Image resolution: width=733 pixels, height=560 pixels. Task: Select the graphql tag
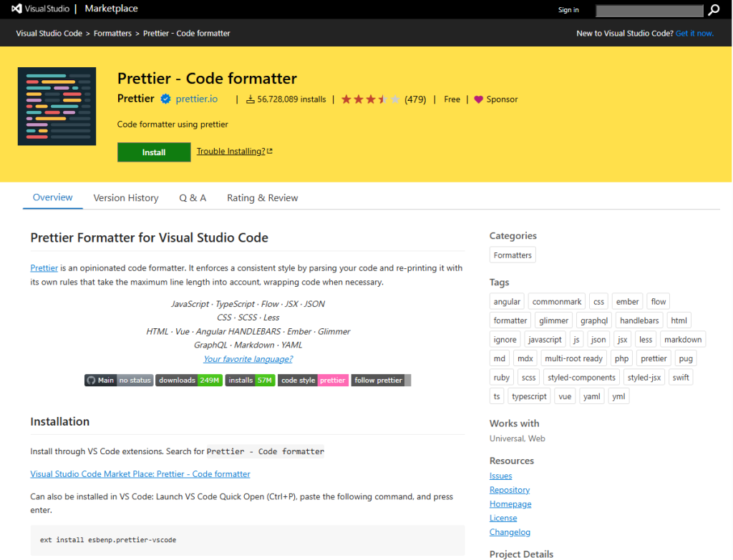(594, 320)
